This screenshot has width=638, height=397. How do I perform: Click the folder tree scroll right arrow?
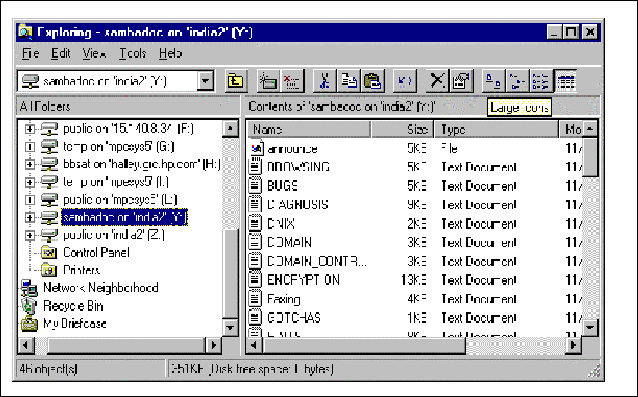tap(213, 345)
